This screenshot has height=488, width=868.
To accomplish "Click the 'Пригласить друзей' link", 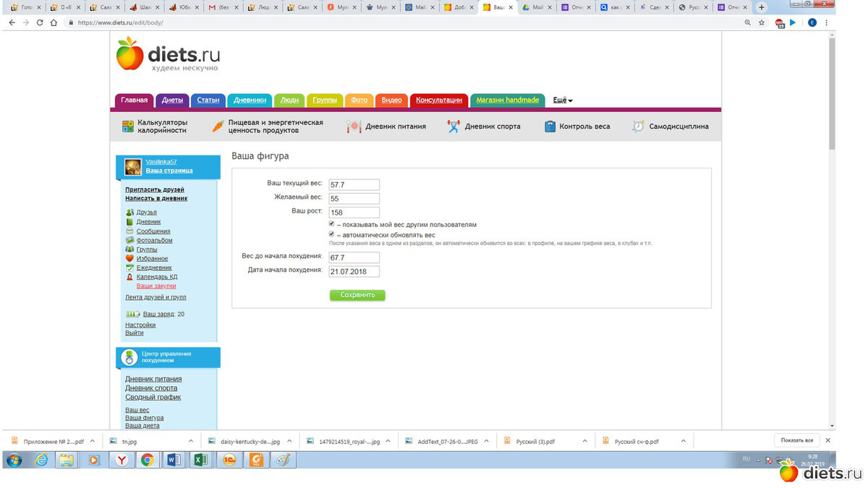I will click(155, 189).
